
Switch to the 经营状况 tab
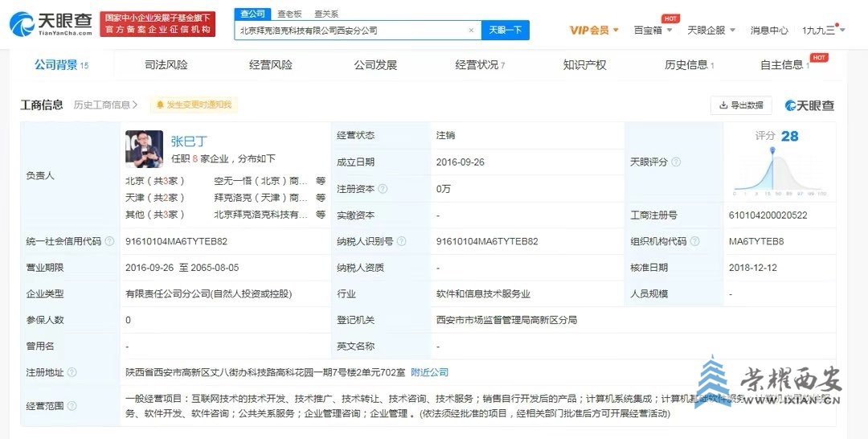pos(480,65)
